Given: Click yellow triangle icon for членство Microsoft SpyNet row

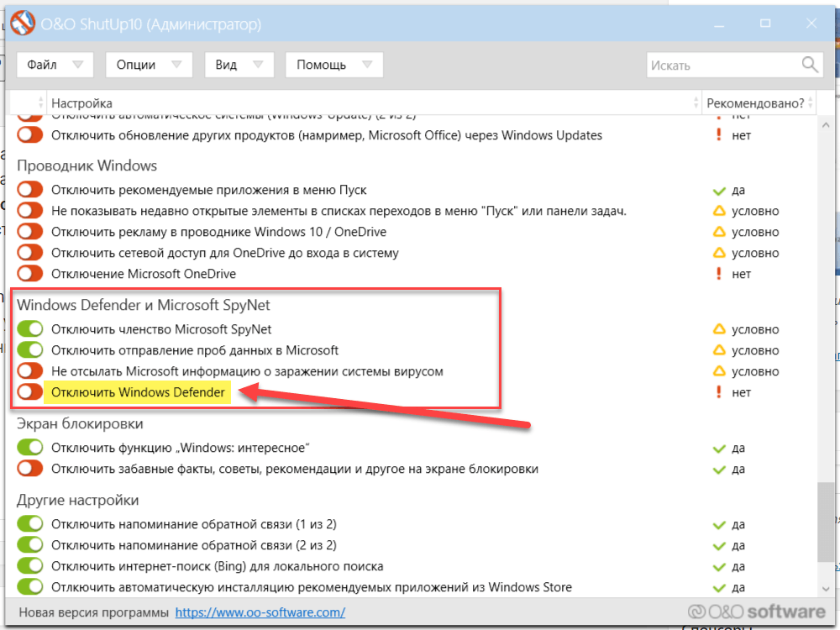Looking at the screenshot, I should coord(719,329).
